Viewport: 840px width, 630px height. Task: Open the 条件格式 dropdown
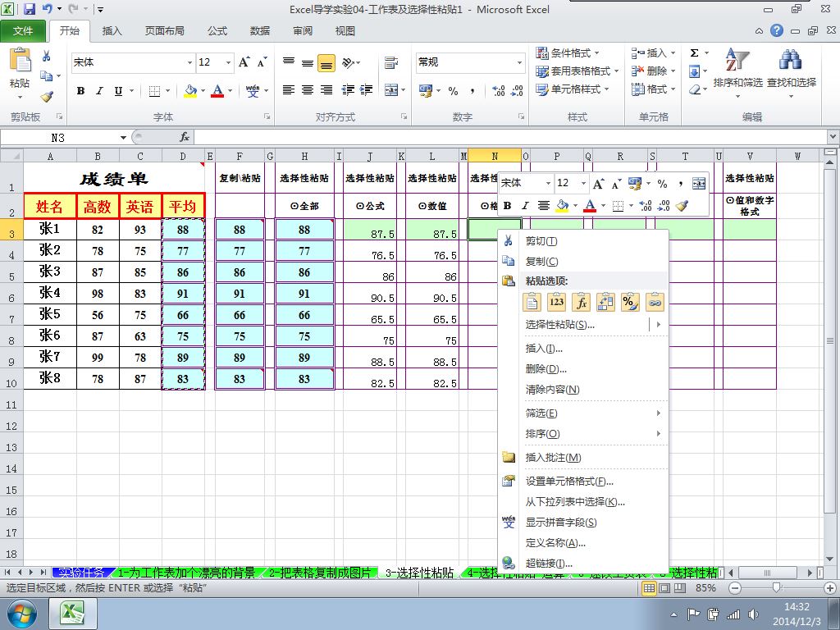click(568, 53)
